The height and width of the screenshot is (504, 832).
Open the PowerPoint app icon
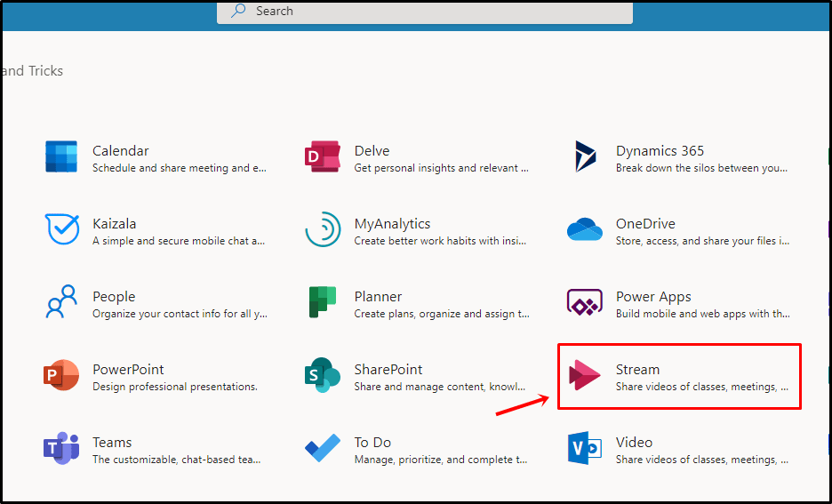[x=61, y=376]
